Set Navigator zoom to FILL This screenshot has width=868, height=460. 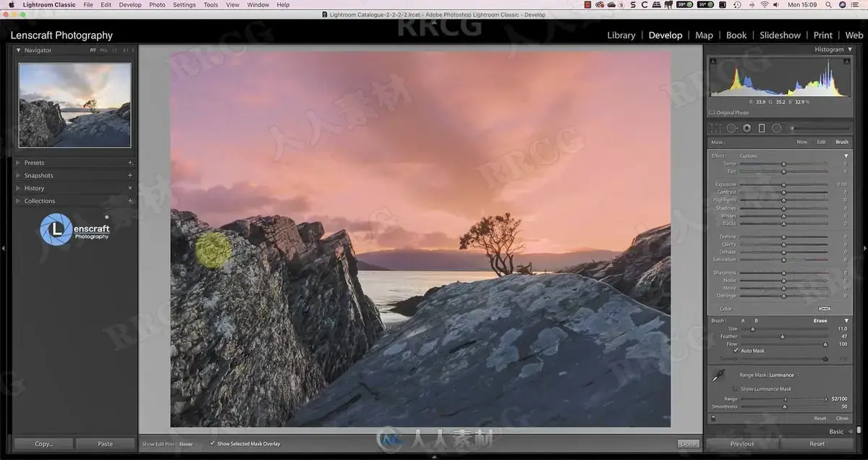point(103,51)
